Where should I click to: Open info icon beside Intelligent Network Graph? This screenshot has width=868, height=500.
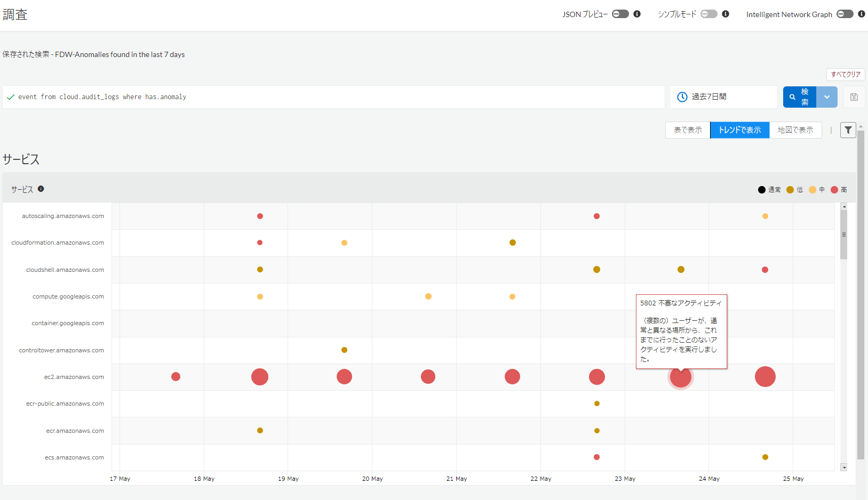(x=862, y=14)
